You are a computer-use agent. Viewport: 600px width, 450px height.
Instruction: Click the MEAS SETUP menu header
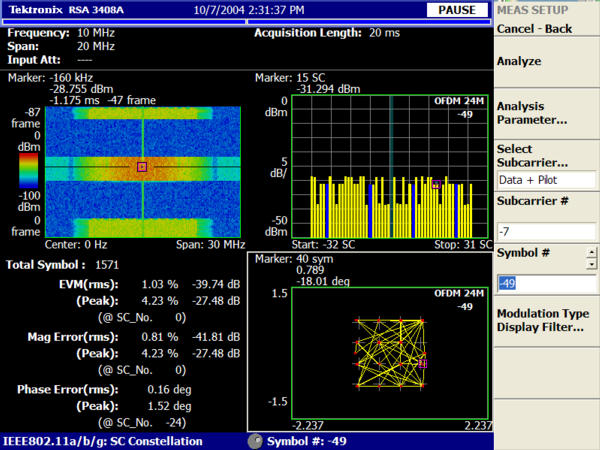point(532,10)
